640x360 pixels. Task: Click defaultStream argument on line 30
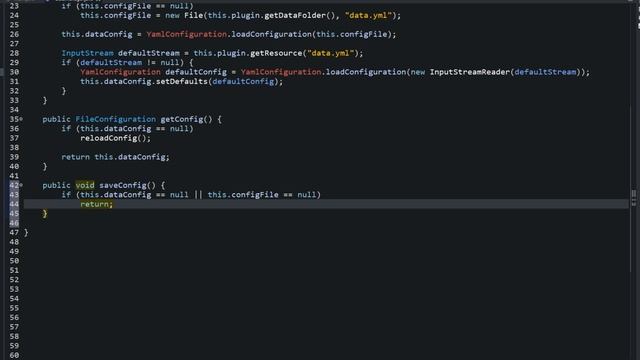[545, 72]
